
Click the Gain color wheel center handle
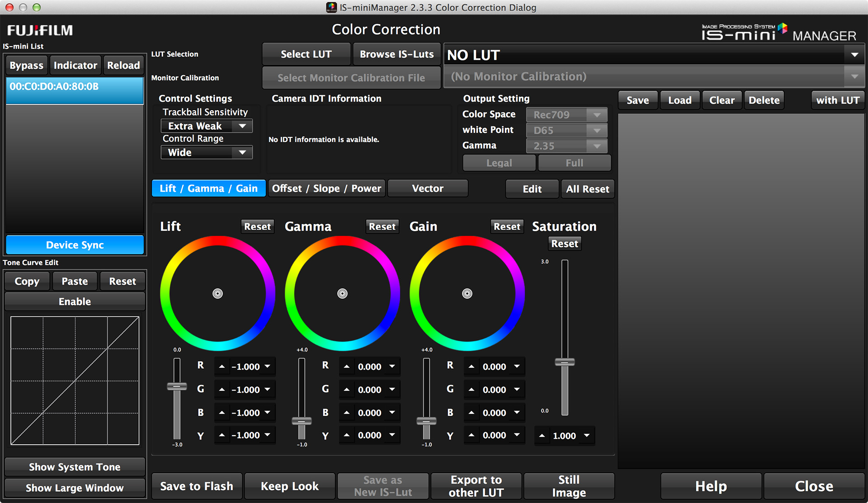467,294
